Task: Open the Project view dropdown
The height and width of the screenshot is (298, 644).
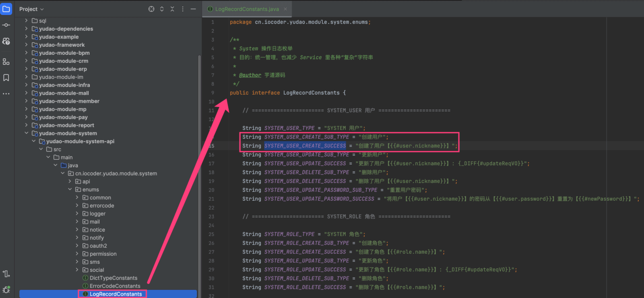Action: (x=31, y=9)
